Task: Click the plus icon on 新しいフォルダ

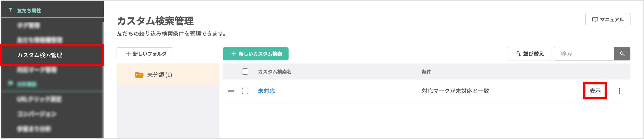Action: click(128, 54)
